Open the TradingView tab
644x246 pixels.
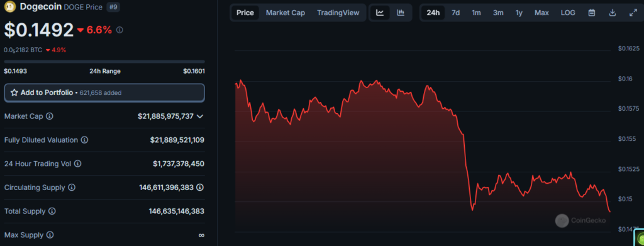tap(338, 13)
